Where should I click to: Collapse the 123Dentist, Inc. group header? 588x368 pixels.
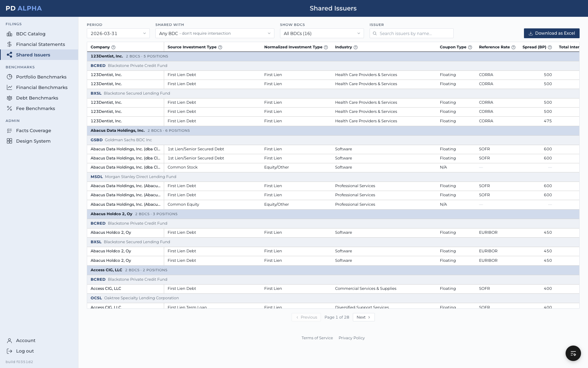coord(333,56)
